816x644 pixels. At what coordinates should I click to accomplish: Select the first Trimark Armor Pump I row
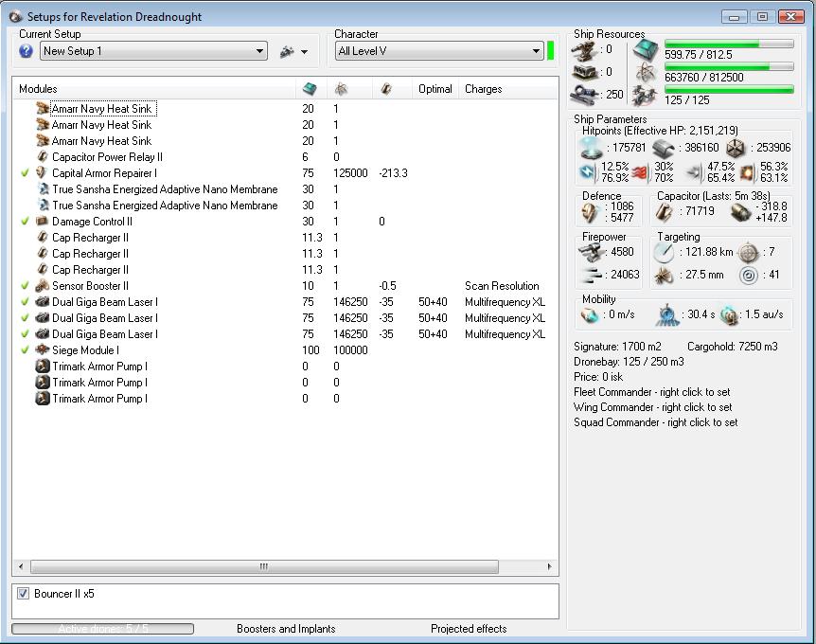pos(285,367)
